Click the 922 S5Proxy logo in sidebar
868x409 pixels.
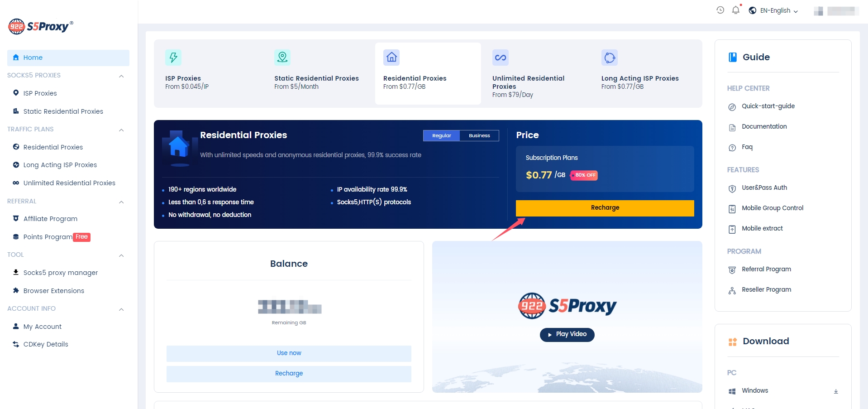pyautogui.click(x=41, y=26)
